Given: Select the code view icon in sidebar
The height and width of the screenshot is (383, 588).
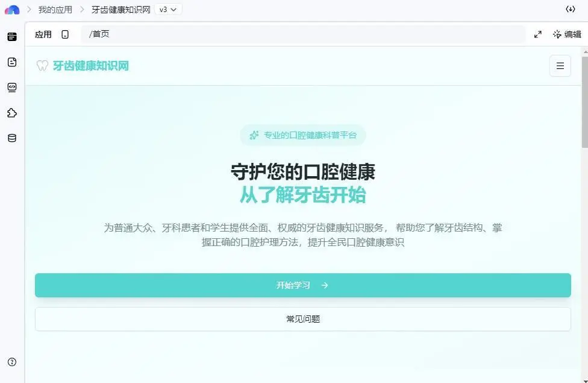Looking at the screenshot, I should click(11, 87).
